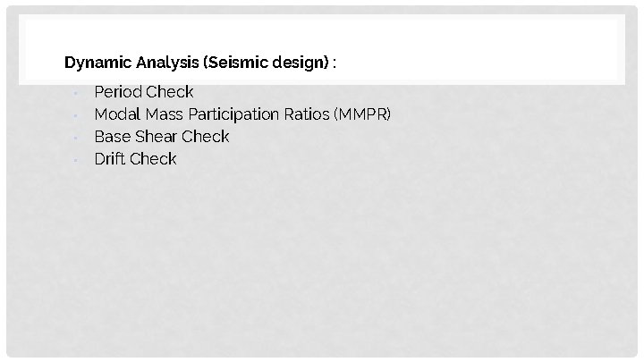The width and height of the screenshot is (644, 362).
Task: Click the bullet marker before 'Modal Mass'
Action: point(75,115)
